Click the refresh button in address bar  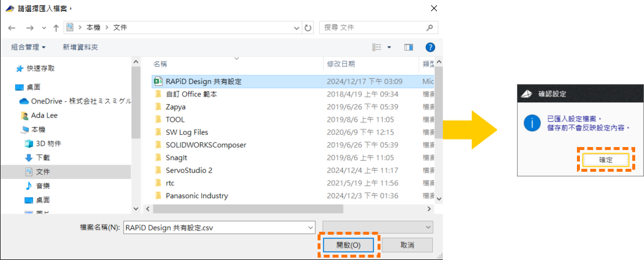308,28
